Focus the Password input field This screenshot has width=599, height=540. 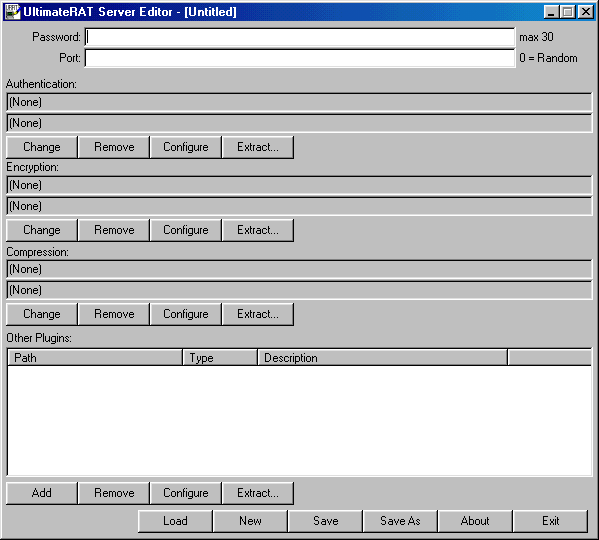(300, 37)
